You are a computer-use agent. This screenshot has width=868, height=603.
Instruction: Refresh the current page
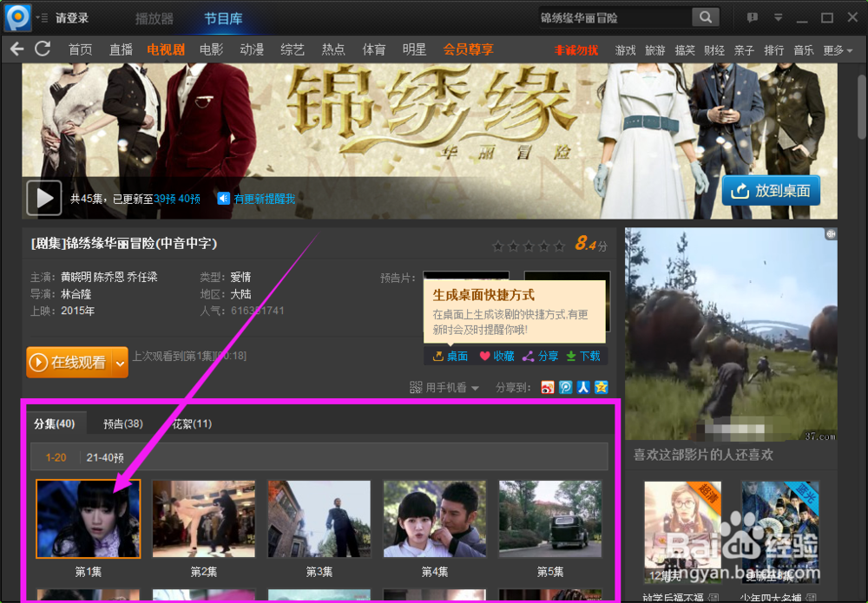pos(43,49)
